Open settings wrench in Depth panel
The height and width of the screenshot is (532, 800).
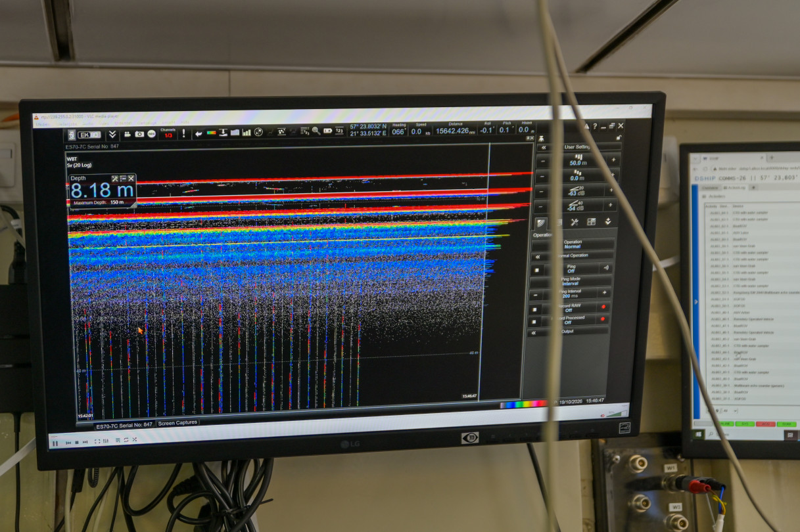click(115, 179)
